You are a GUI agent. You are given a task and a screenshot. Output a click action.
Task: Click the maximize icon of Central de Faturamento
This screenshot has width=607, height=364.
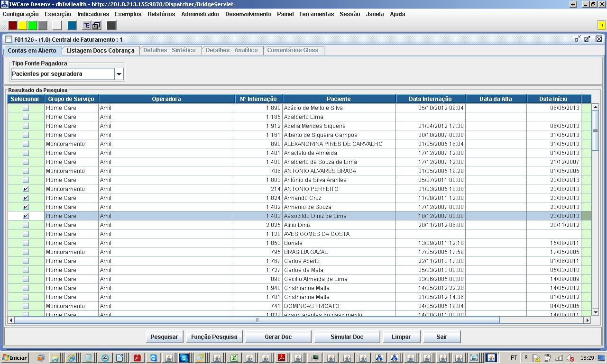[587, 39]
